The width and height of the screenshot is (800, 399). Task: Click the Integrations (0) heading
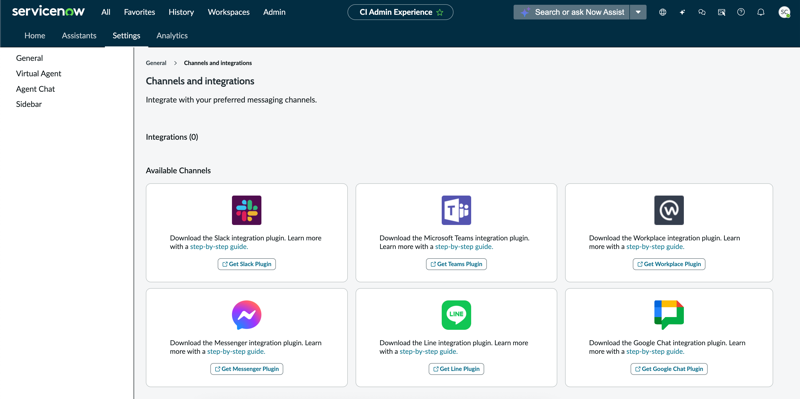coord(172,137)
